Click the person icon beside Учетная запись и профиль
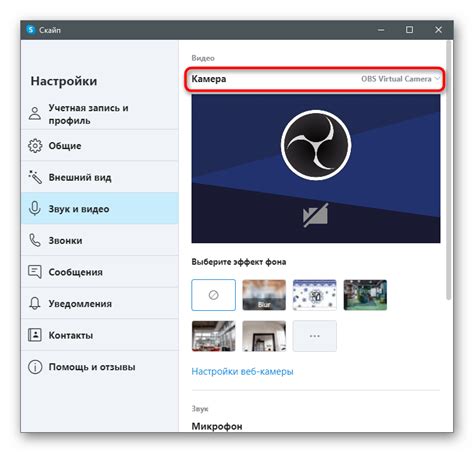474x453 pixels. 35,113
